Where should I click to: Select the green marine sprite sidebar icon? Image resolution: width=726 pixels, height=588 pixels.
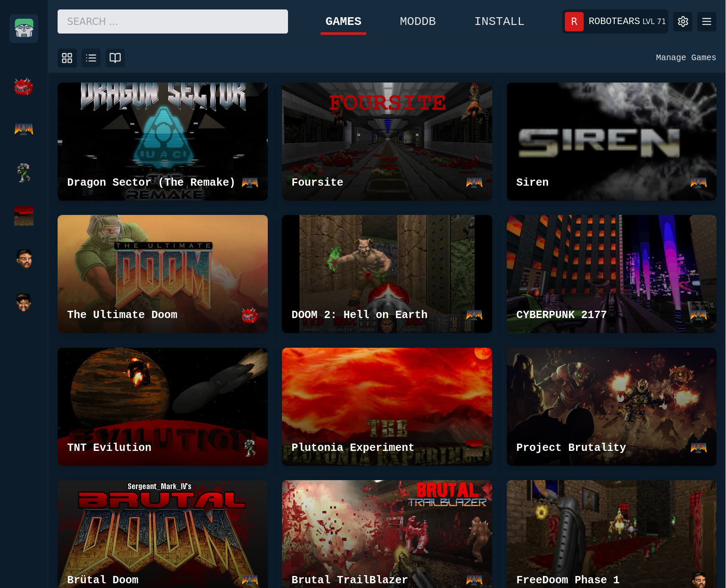tap(24, 172)
